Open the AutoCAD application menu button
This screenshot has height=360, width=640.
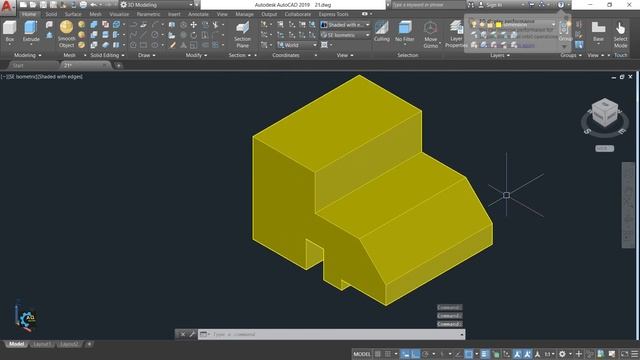pos(7,7)
